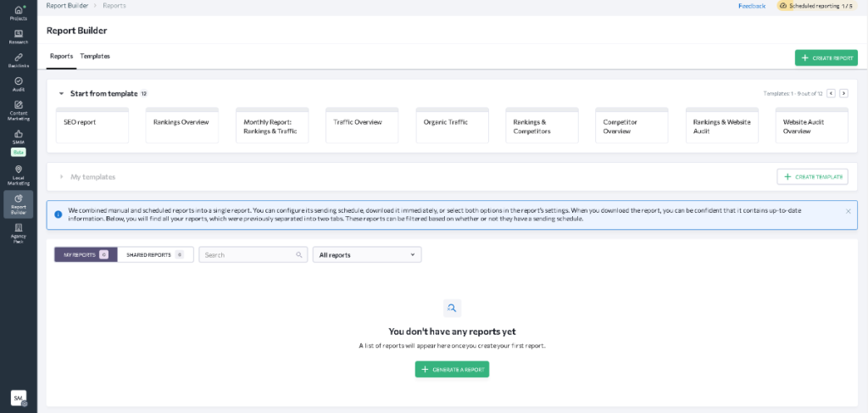The image size is (868, 413).
Task: Open Local Marketing in the sidebar
Action: pyautogui.click(x=19, y=175)
